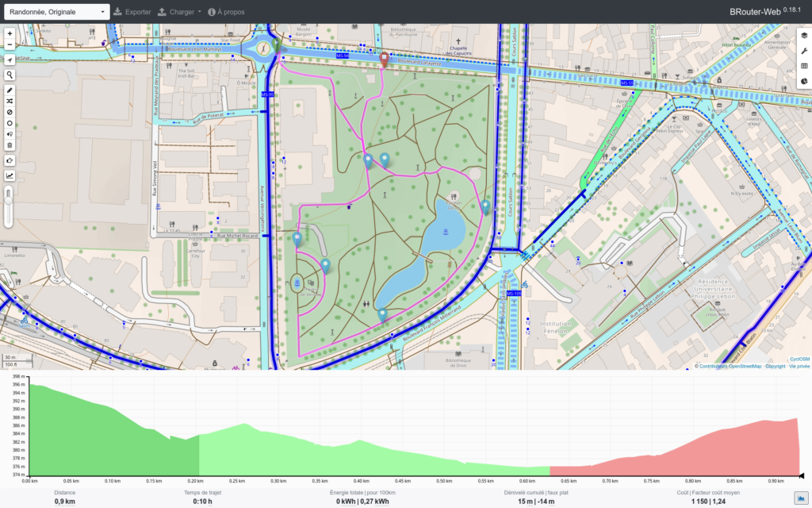Select the circle drawing tool

click(10, 123)
